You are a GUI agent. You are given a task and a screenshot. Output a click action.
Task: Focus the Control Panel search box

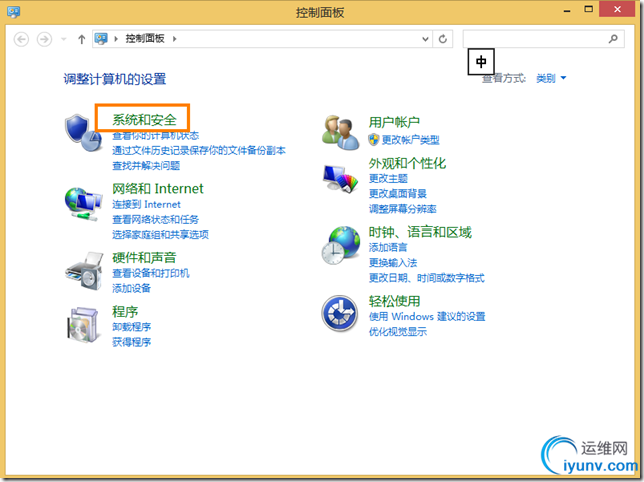(x=543, y=39)
